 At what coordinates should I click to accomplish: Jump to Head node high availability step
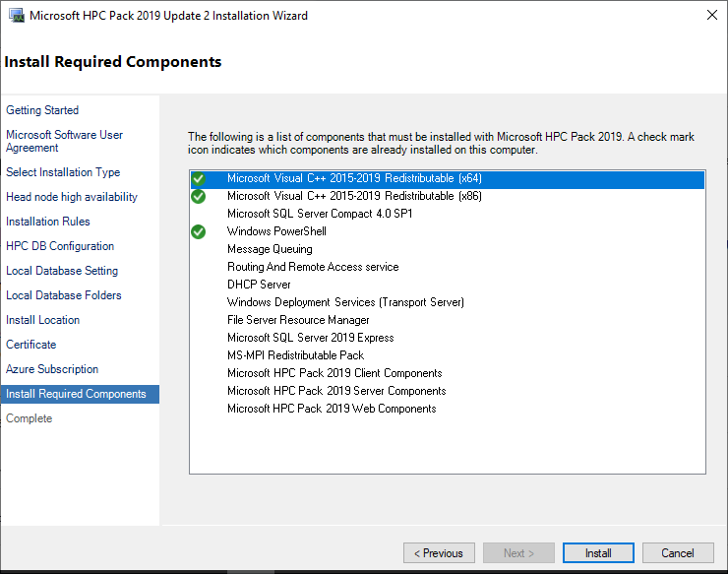(72, 197)
